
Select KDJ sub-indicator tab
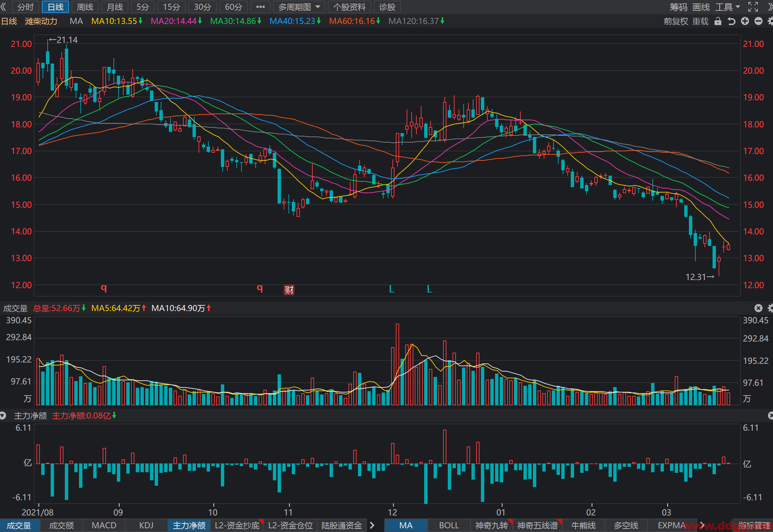point(146,526)
